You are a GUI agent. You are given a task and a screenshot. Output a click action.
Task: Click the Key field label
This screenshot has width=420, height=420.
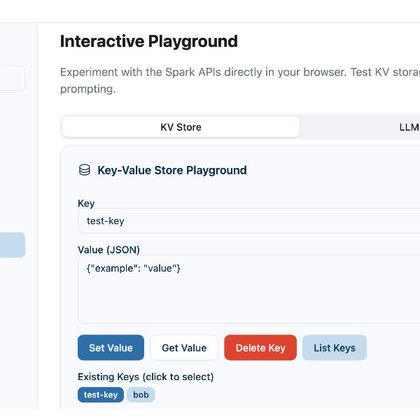pyautogui.click(x=86, y=203)
